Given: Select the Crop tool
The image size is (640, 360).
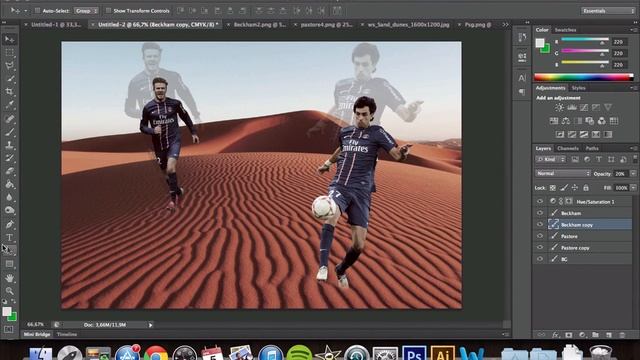Looking at the screenshot, I should point(9,91).
